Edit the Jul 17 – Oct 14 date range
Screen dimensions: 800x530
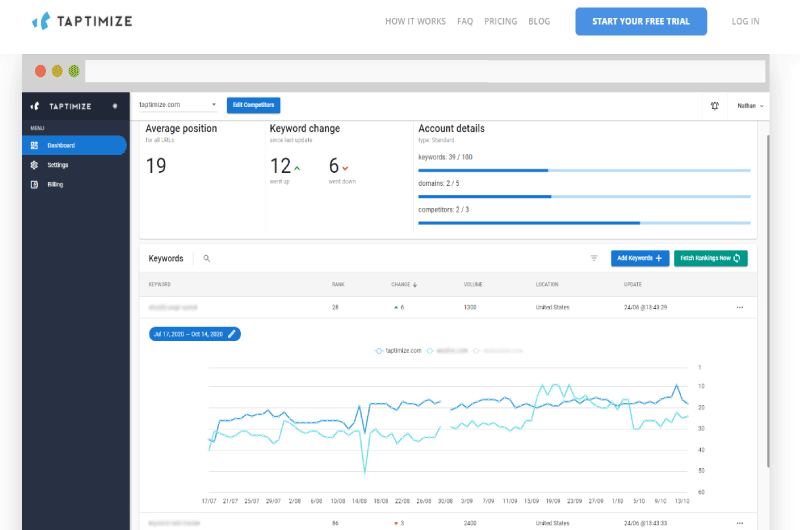(195, 334)
